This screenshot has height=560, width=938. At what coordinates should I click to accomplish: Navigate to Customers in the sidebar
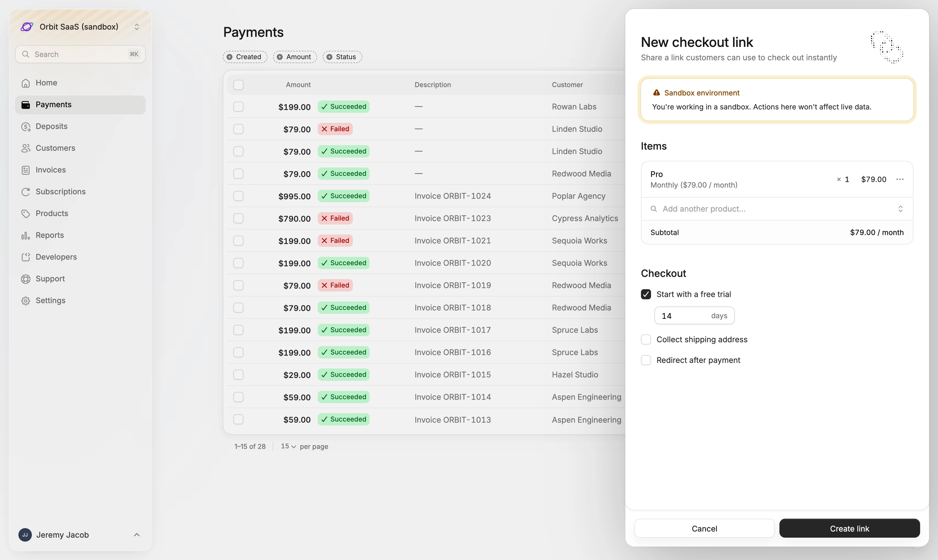(80, 148)
